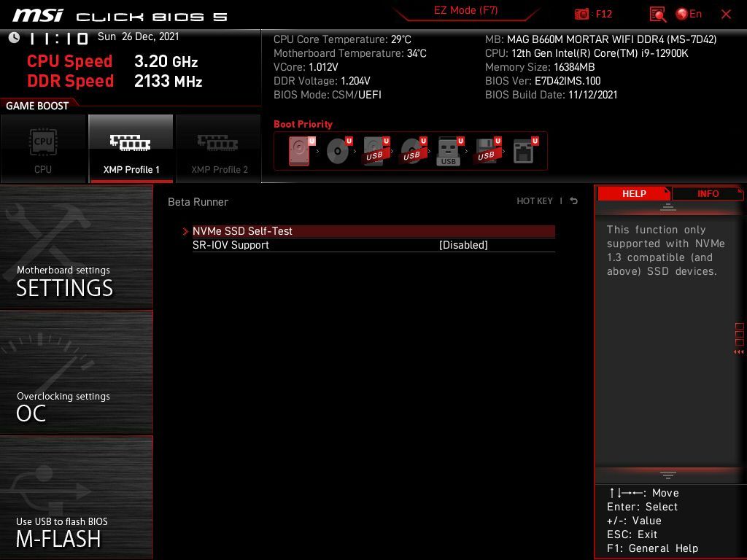This screenshot has width=747, height=560.
Task: Click the back arrow next to HOT KEY
Action: [574, 201]
